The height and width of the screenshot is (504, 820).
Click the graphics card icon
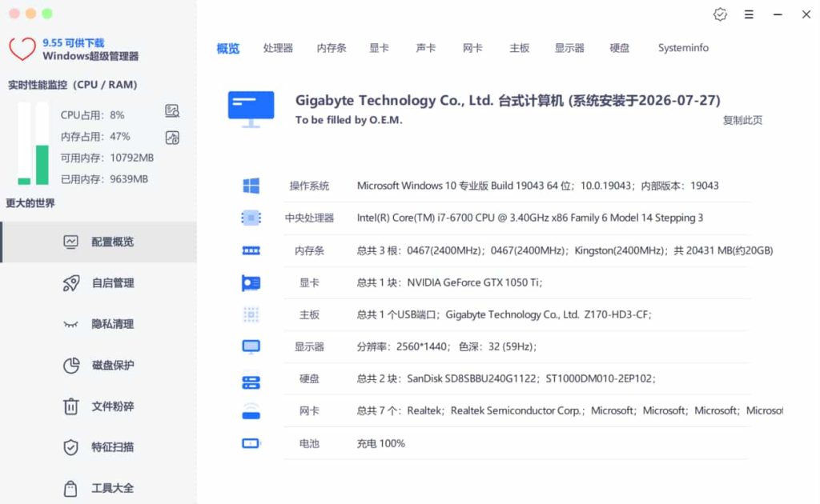[251, 283]
